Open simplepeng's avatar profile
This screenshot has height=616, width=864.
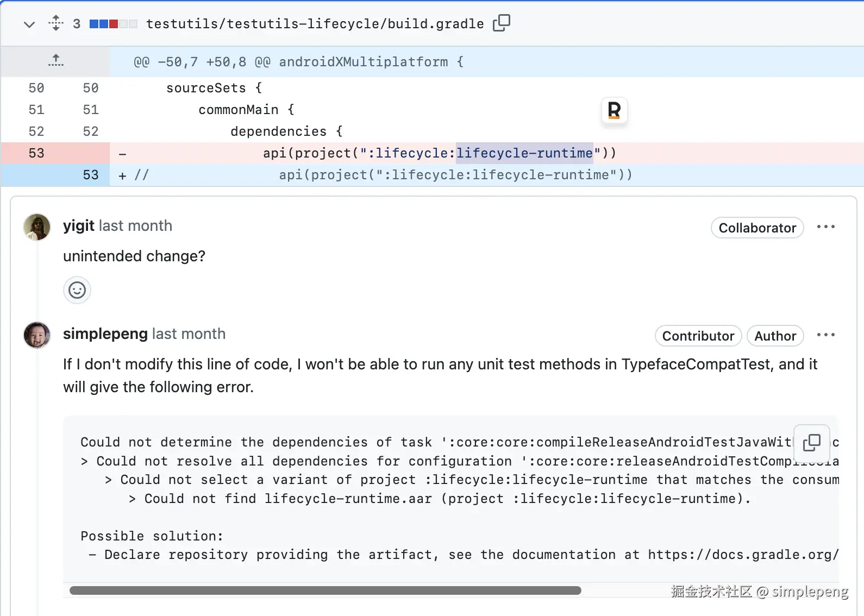37,335
